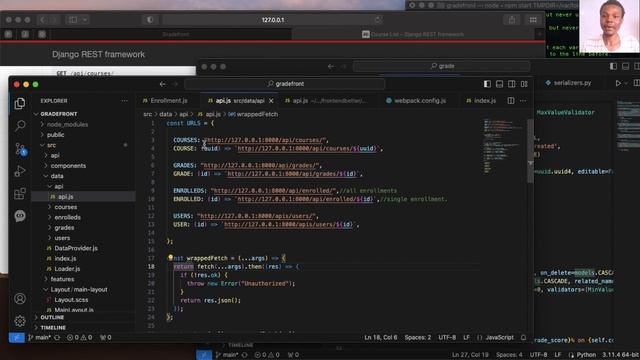Go back with the navigation arrow in gradefront window

coord(162,84)
